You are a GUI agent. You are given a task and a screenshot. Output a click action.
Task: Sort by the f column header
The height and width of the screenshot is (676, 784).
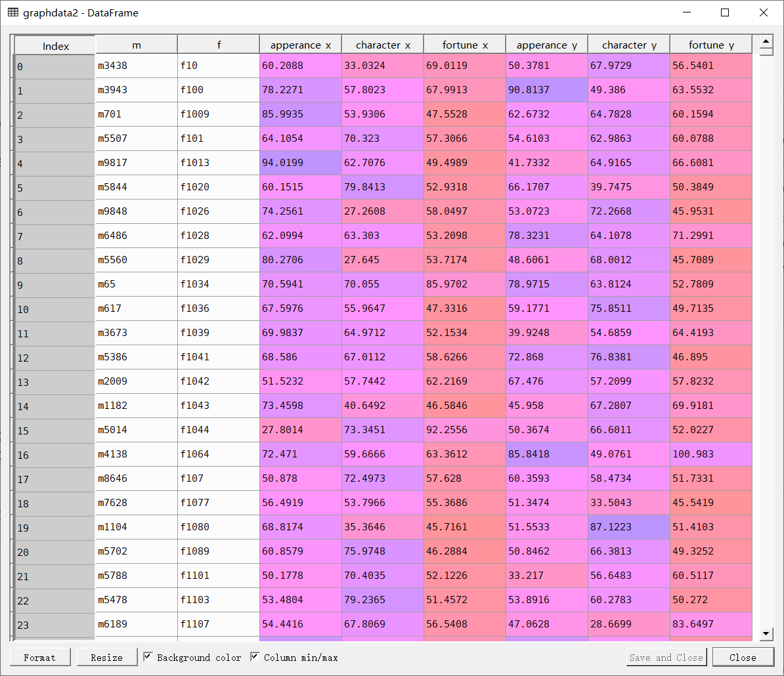(x=219, y=45)
